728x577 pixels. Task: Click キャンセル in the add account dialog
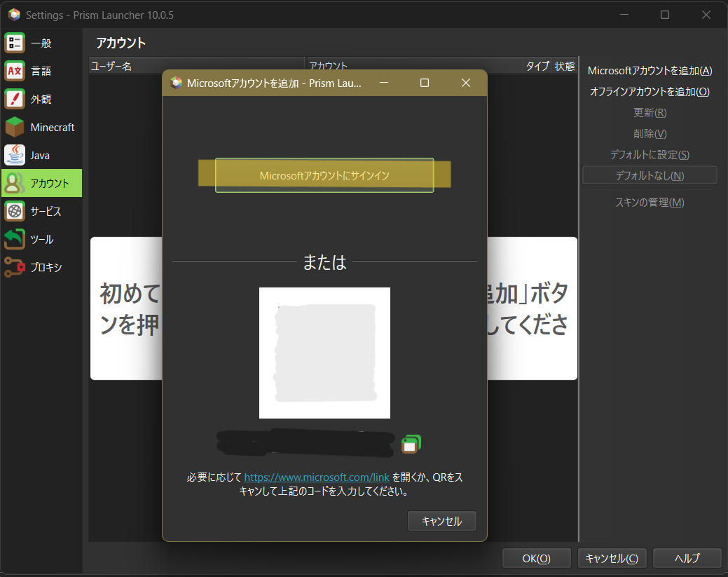[441, 521]
